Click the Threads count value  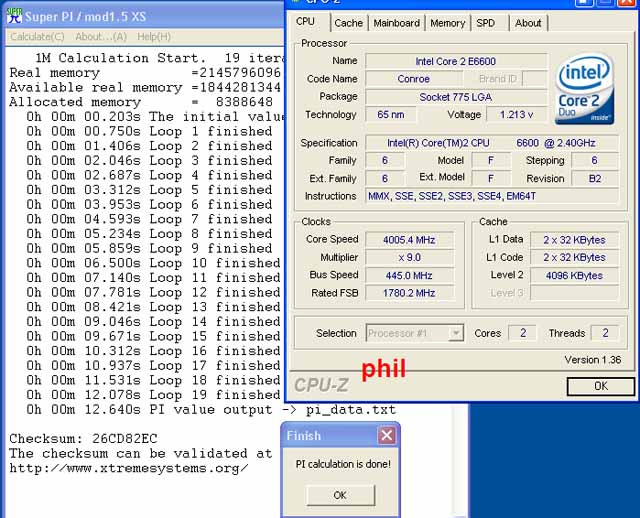click(605, 333)
